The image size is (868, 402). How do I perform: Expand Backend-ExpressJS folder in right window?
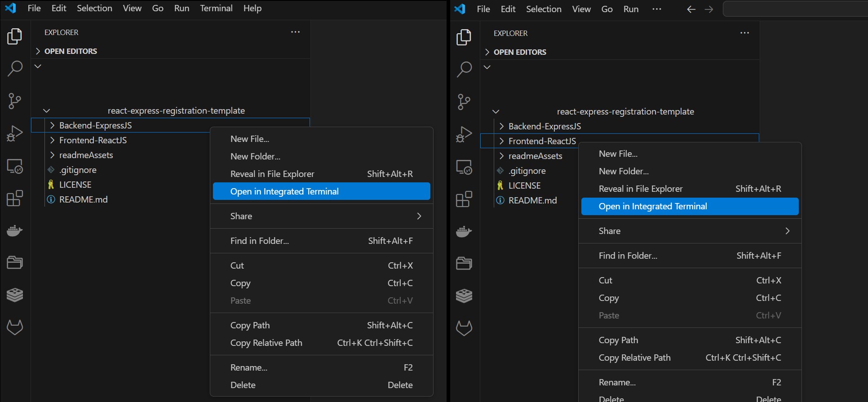[501, 126]
